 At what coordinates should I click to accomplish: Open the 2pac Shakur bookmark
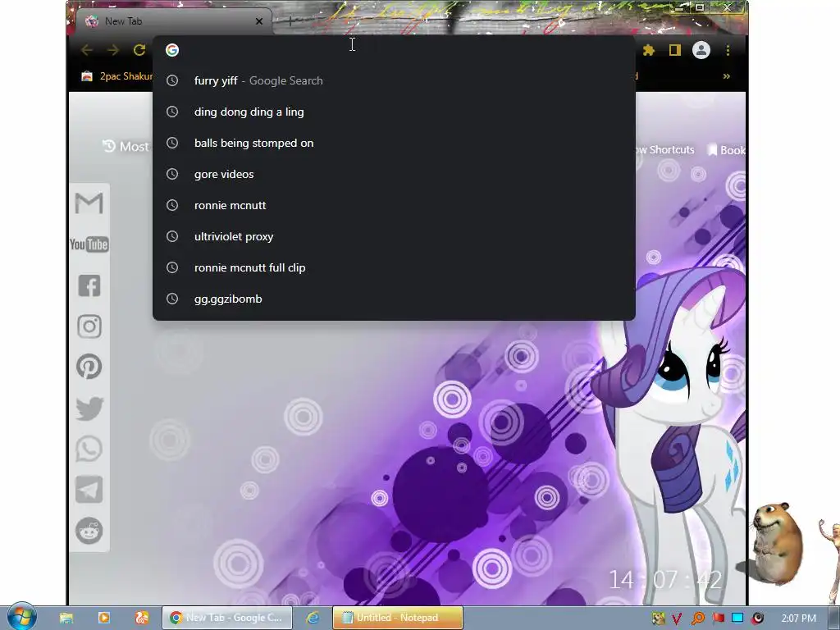coord(116,76)
